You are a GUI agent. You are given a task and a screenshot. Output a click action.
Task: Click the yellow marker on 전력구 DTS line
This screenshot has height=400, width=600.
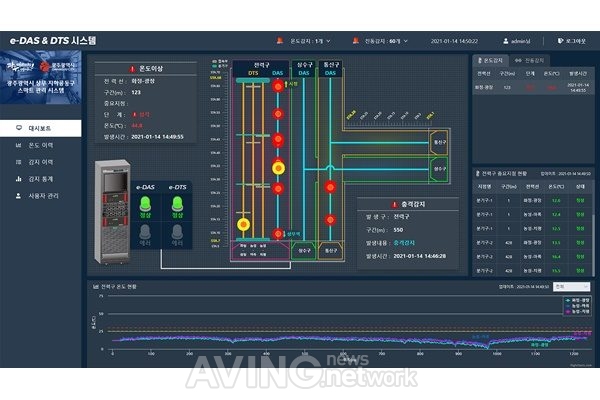(243, 224)
